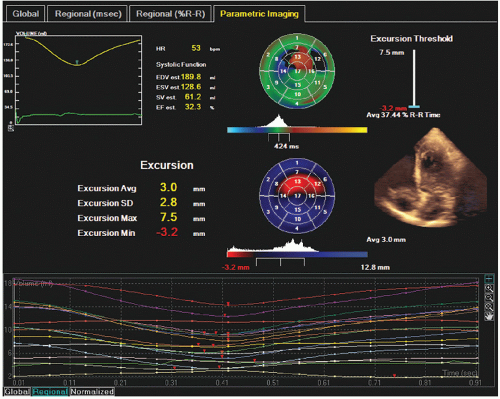
Task: Click segment 10 in the excursion bullseye
Action: (298, 219)
